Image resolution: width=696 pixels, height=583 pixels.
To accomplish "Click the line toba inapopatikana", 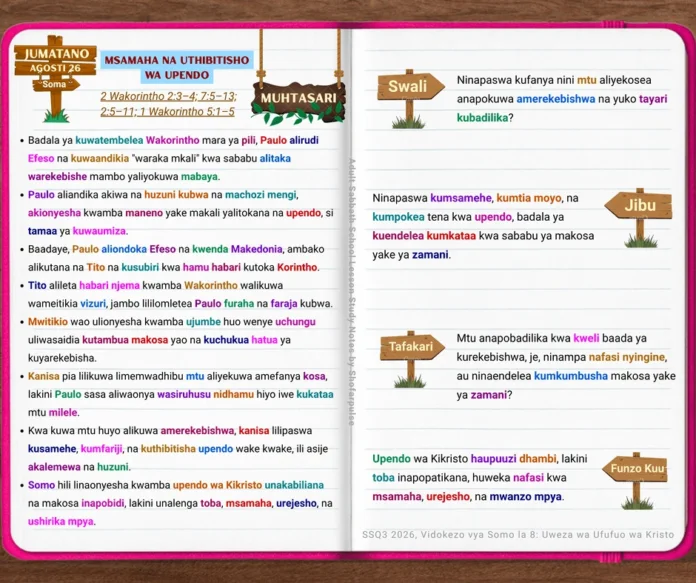I will [469, 478].
